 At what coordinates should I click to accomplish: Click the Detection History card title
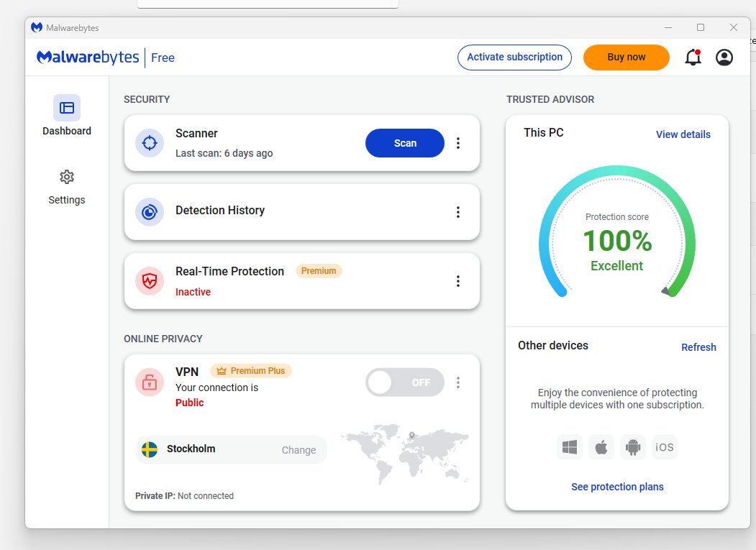coord(220,210)
